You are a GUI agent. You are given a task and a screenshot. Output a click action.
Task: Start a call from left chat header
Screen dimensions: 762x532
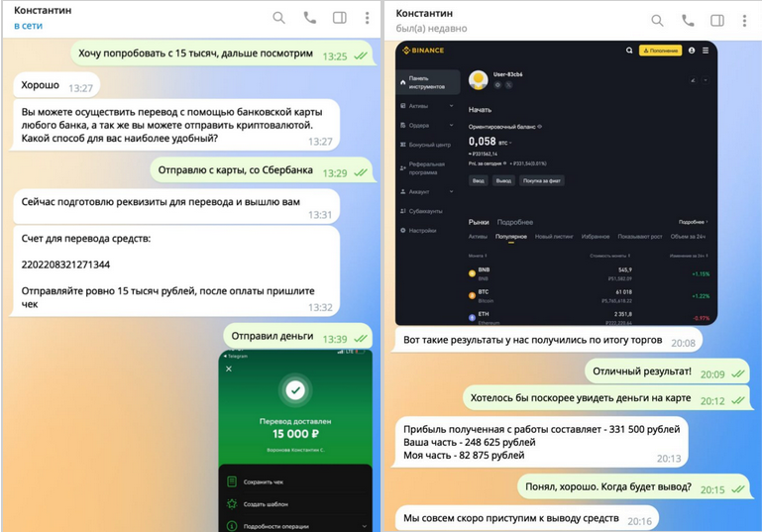tap(309, 18)
